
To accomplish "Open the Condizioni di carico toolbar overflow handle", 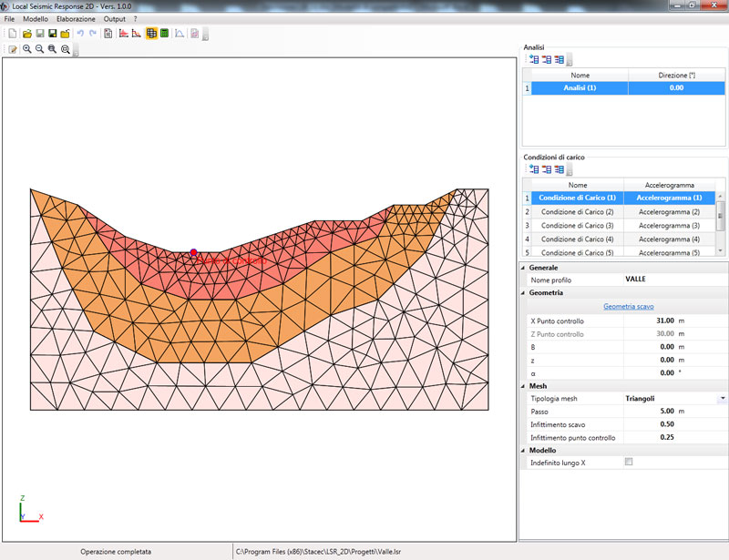I will [x=570, y=170].
